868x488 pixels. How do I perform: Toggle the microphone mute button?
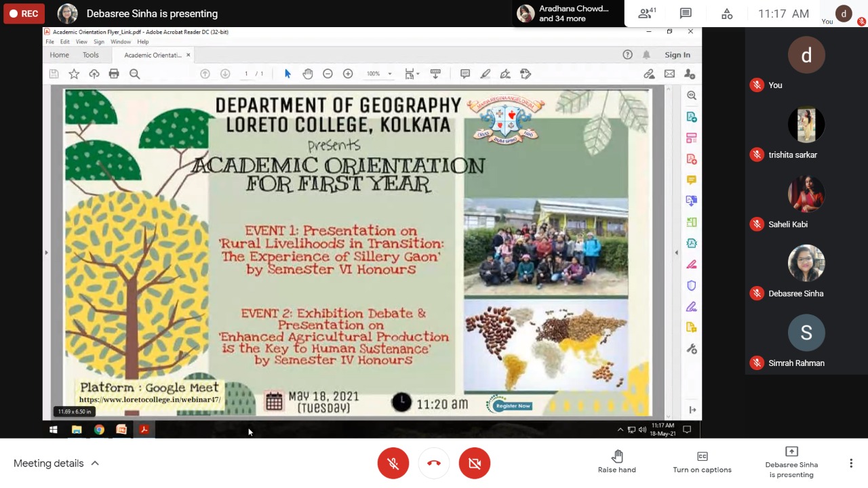[393, 464]
